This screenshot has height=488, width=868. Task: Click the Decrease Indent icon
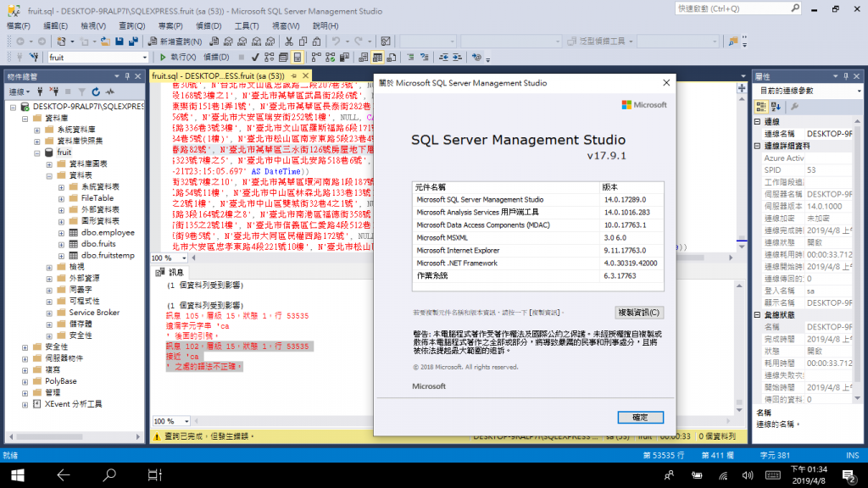pos(443,57)
